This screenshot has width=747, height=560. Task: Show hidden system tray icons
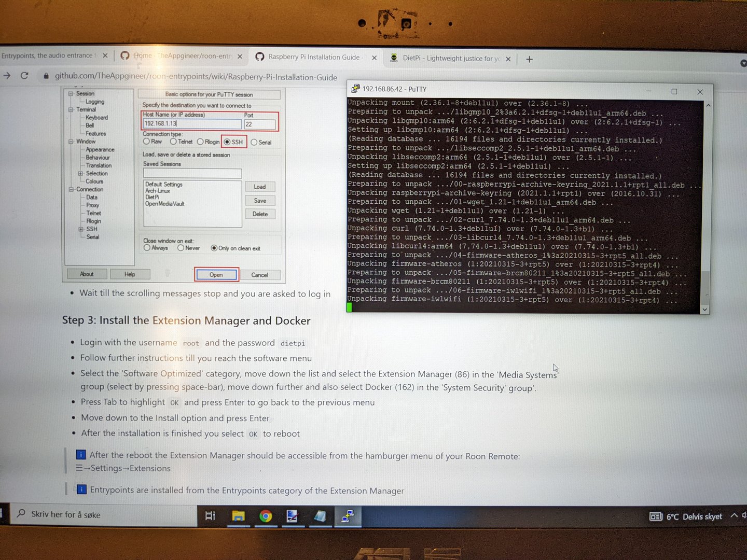pos(734,515)
